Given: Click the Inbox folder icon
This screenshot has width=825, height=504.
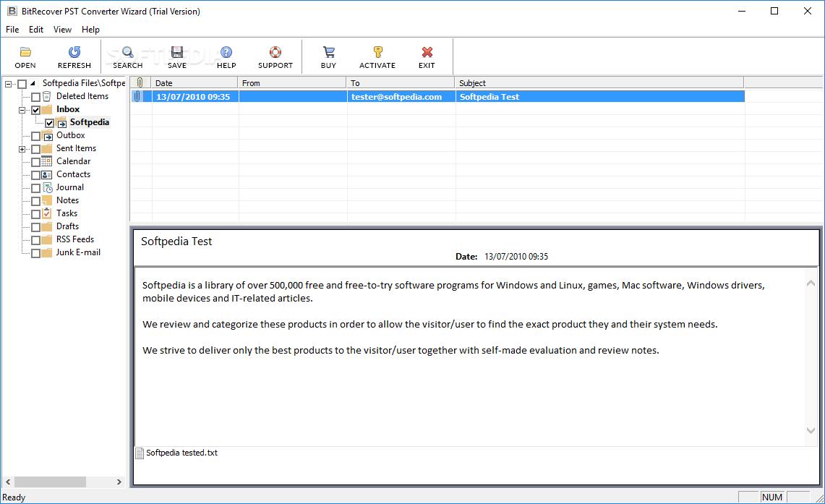Looking at the screenshot, I should (47, 109).
